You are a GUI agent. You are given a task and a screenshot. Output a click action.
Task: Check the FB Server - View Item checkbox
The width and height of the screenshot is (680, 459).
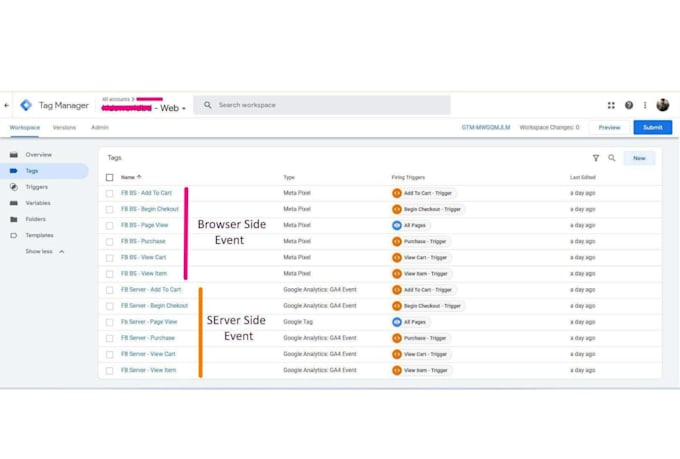point(109,370)
